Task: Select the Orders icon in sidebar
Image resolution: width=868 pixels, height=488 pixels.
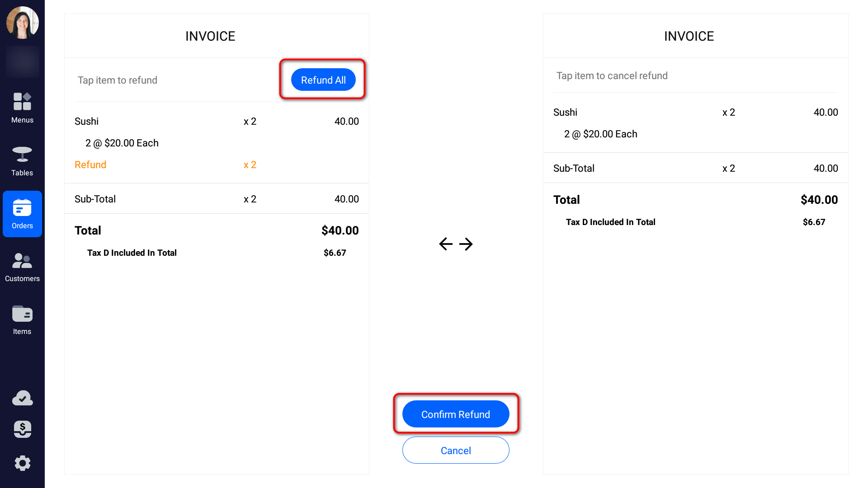Action: [x=22, y=214]
